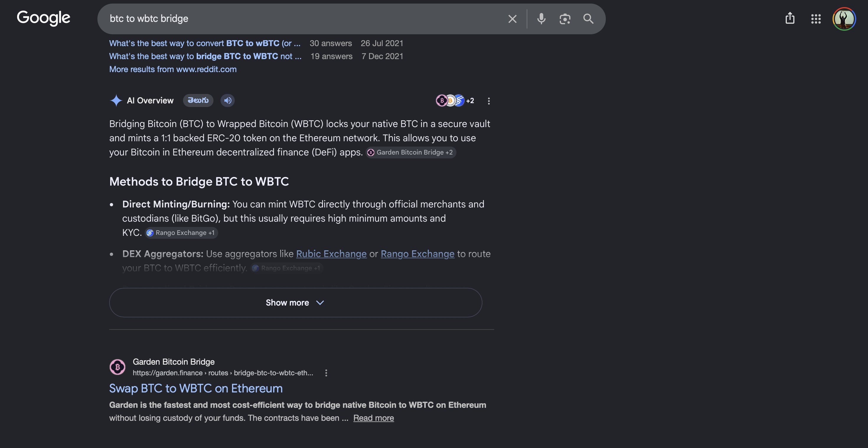Open the Google apps grid
The width and height of the screenshot is (868, 448).
pos(816,19)
